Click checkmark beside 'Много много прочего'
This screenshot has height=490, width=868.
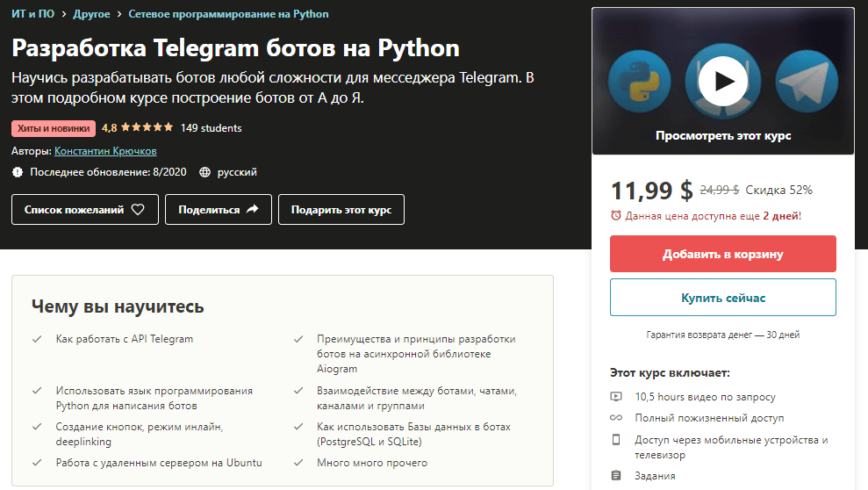point(298,462)
